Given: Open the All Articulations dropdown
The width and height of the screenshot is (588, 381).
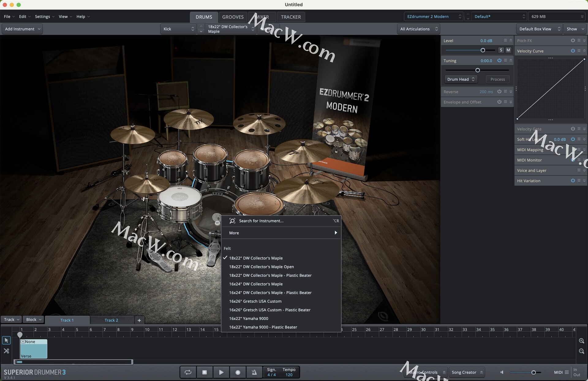Looking at the screenshot, I should [419, 29].
